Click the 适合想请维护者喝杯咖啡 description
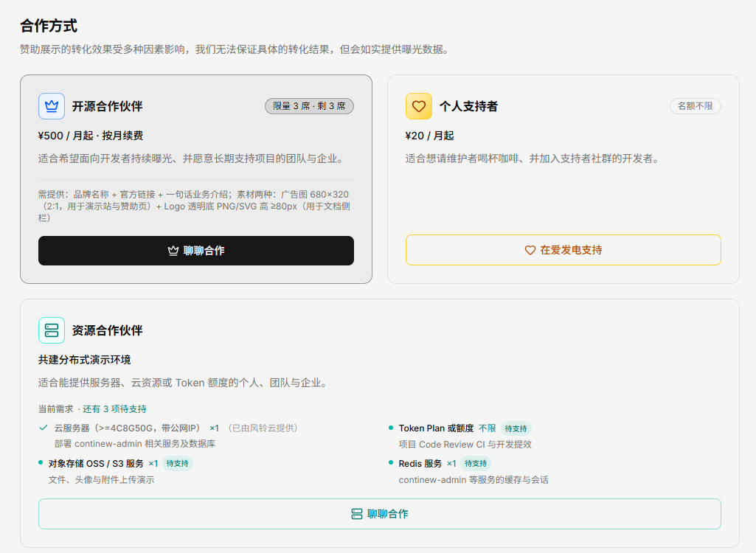This screenshot has height=553, width=756. click(x=534, y=159)
